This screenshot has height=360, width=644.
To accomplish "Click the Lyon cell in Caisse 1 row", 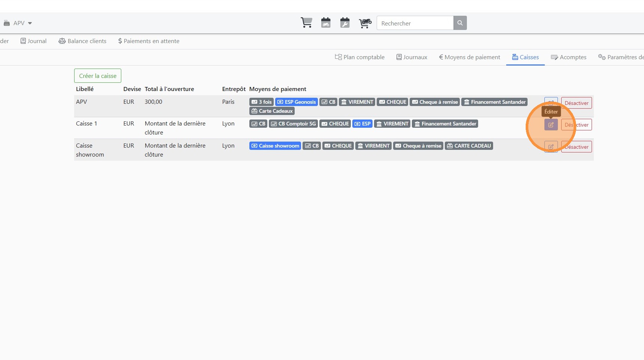I will pos(228,124).
